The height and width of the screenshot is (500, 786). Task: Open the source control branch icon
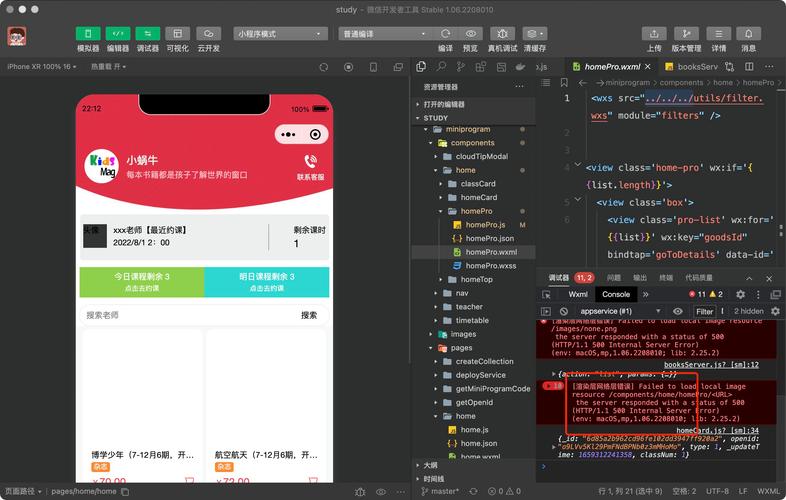[461, 66]
